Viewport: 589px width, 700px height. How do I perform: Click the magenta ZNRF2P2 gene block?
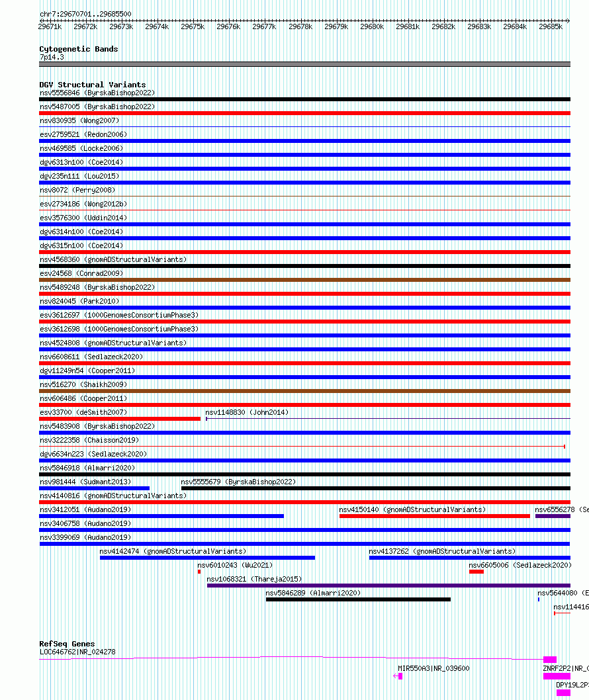click(557, 676)
